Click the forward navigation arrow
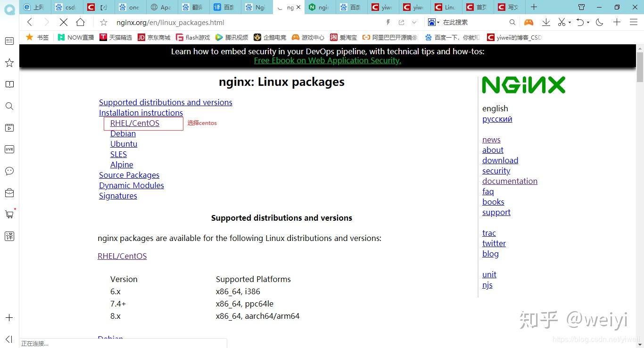The width and height of the screenshot is (644, 348). point(46,22)
